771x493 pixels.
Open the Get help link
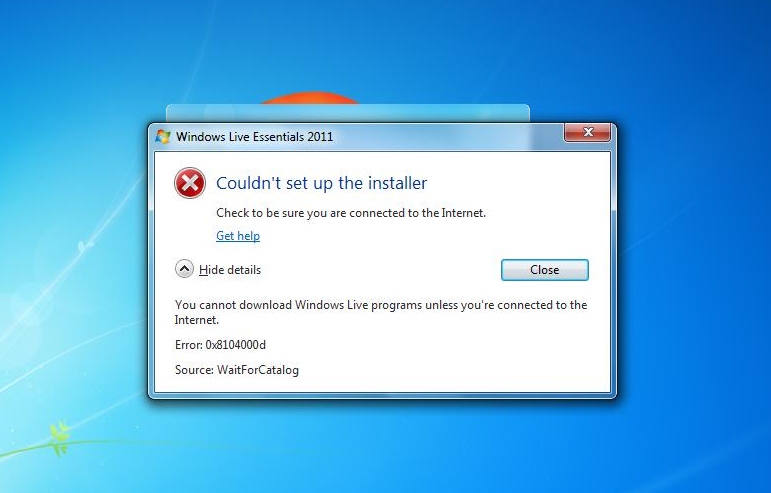click(238, 236)
